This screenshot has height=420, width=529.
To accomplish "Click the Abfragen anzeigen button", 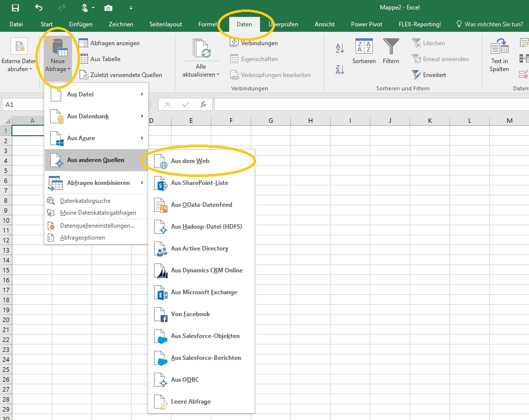I will [114, 43].
